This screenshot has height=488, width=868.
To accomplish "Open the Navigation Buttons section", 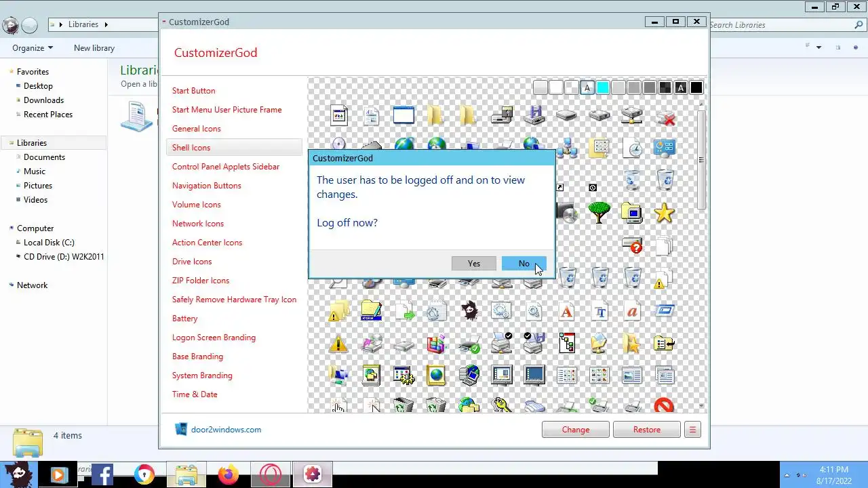I will [x=206, y=186].
